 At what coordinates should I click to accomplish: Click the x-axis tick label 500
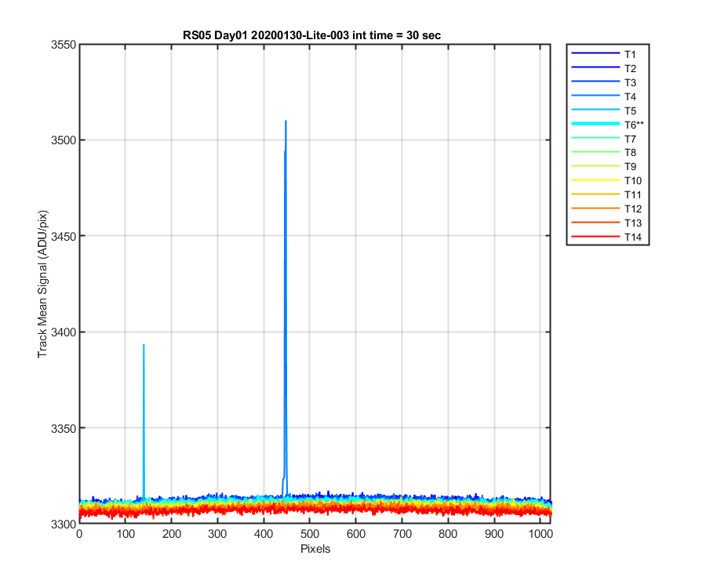310,534
